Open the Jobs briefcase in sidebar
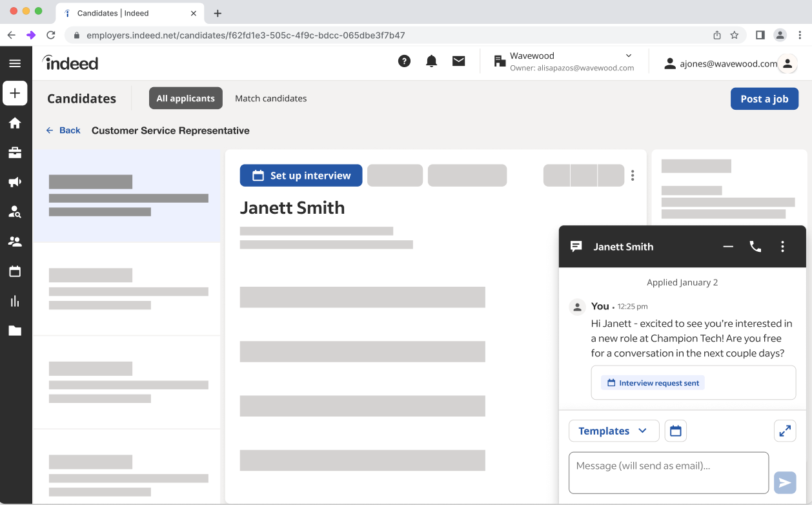 (x=15, y=153)
